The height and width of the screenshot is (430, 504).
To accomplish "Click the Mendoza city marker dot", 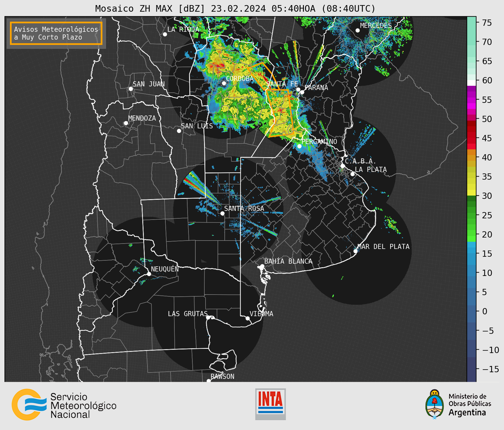I will point(126,123).
